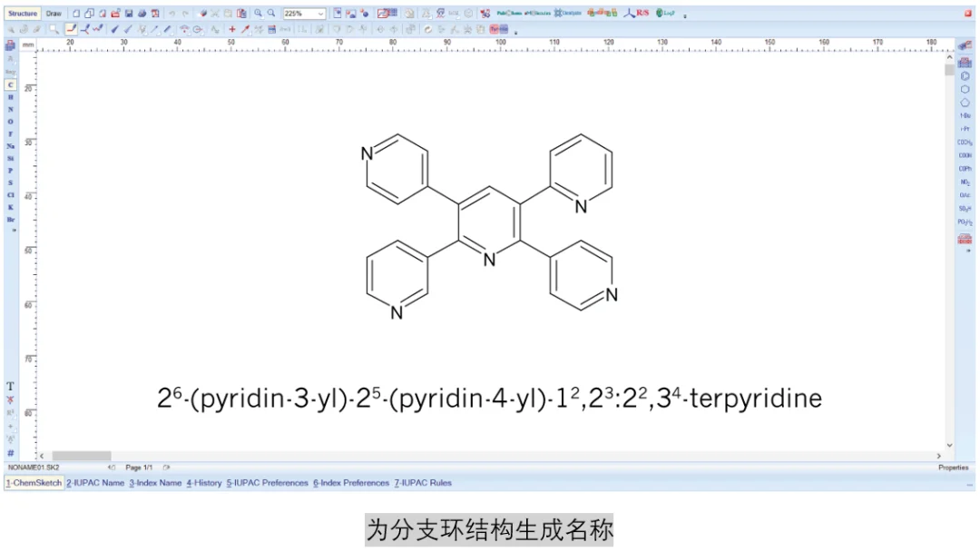Switch to Draw mode
Viewport: 980px width, 552px height.
[x=54, y=13]
